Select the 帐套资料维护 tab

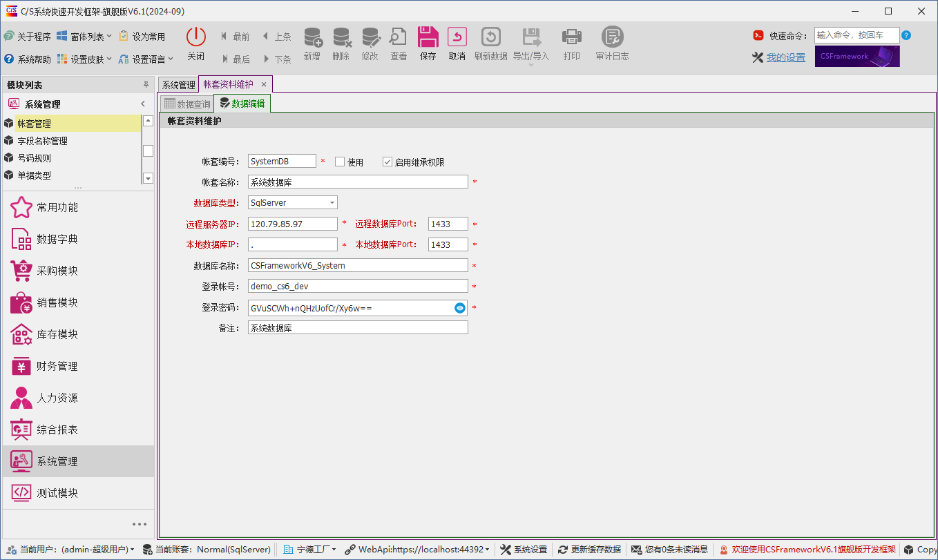(x=228, y=84)
